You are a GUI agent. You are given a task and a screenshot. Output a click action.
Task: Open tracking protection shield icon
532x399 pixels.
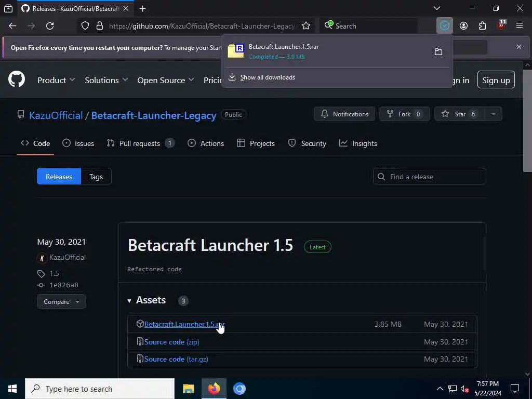pos(85,26)
